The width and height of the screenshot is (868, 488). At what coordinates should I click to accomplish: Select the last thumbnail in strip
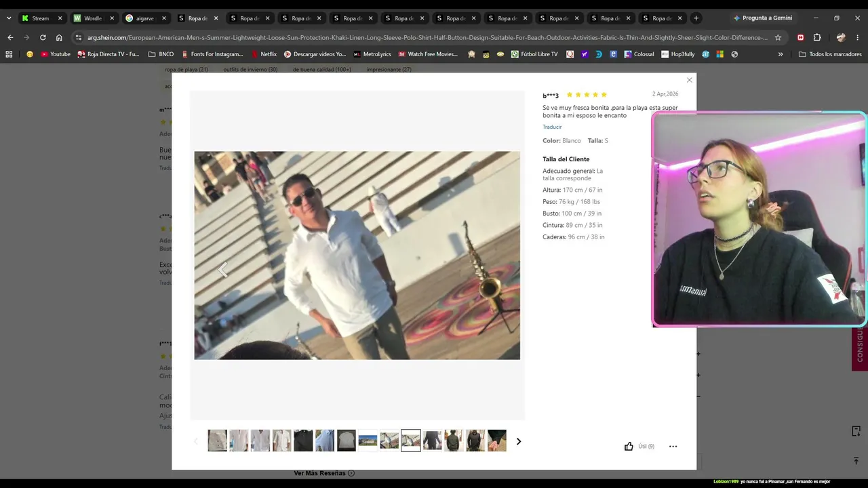[x=497, y=441]
